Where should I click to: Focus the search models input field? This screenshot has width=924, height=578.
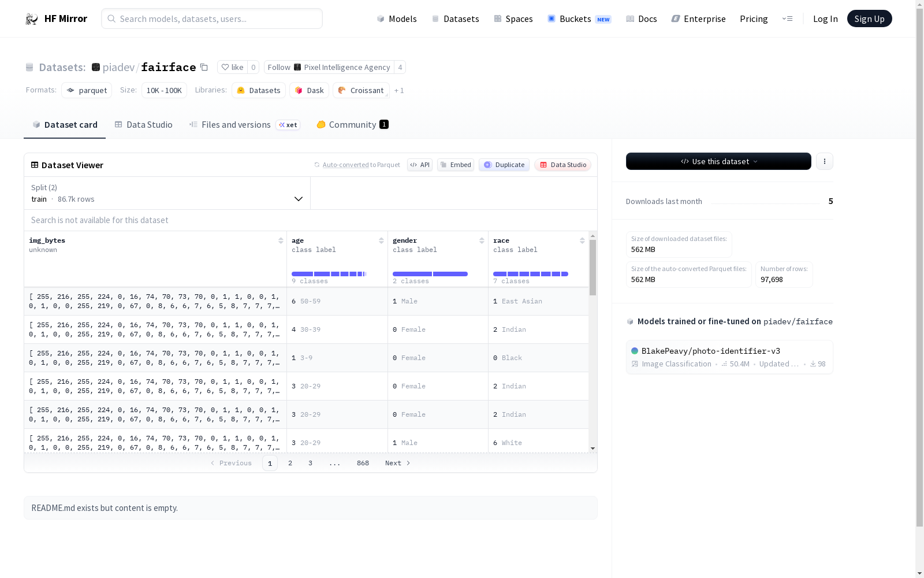click(212, 18)
